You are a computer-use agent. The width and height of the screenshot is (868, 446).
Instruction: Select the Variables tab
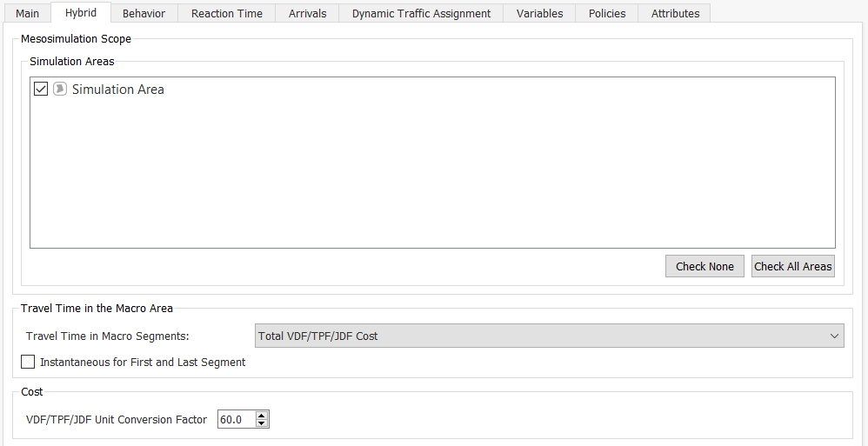point(539,13)
